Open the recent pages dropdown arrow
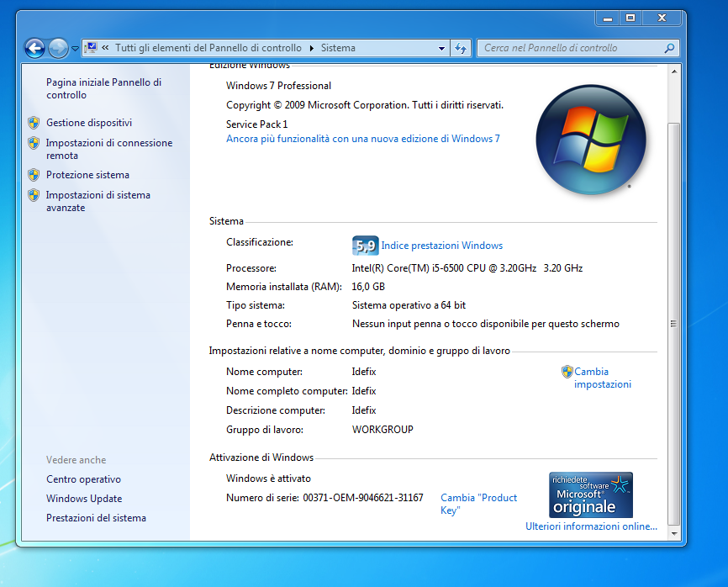This screenshot has height=587, width=728. [x=76, y=49]
